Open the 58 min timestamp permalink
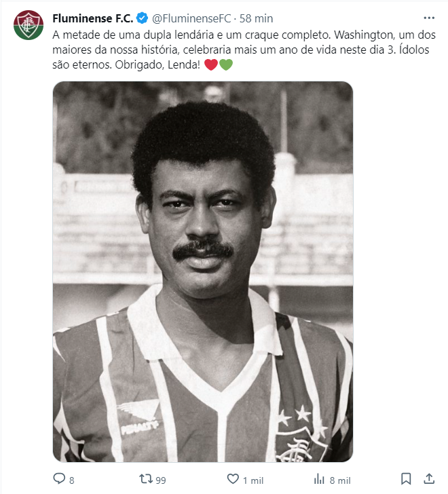This screenshot has height=494, width=448. [x=256, y=18]
